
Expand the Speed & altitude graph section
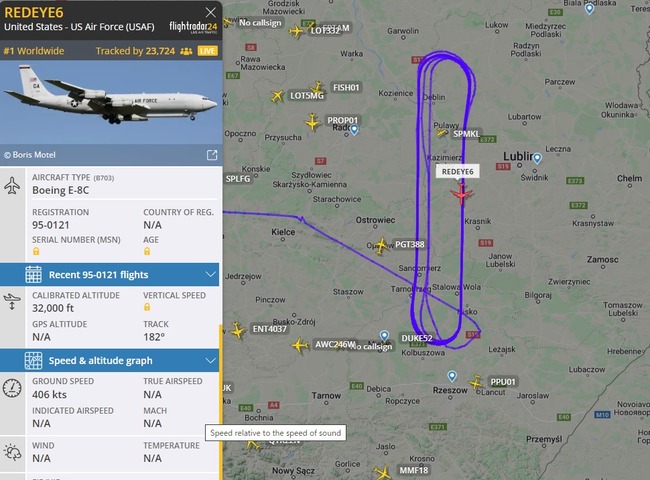tap(109, 360)
